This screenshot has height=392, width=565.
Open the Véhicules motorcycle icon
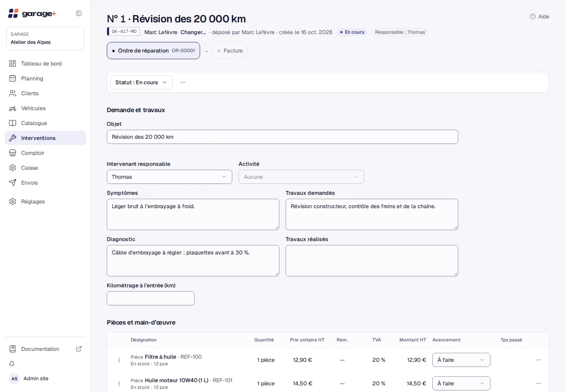13,108
